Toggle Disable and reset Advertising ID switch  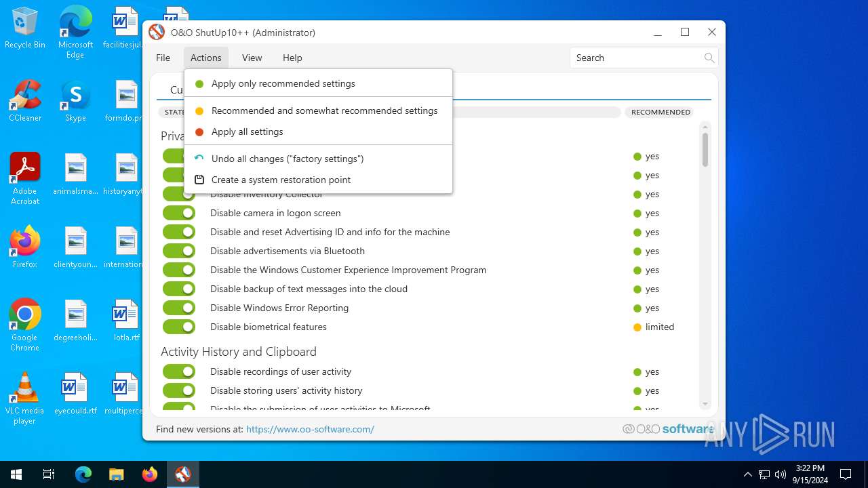pos(179,232)
